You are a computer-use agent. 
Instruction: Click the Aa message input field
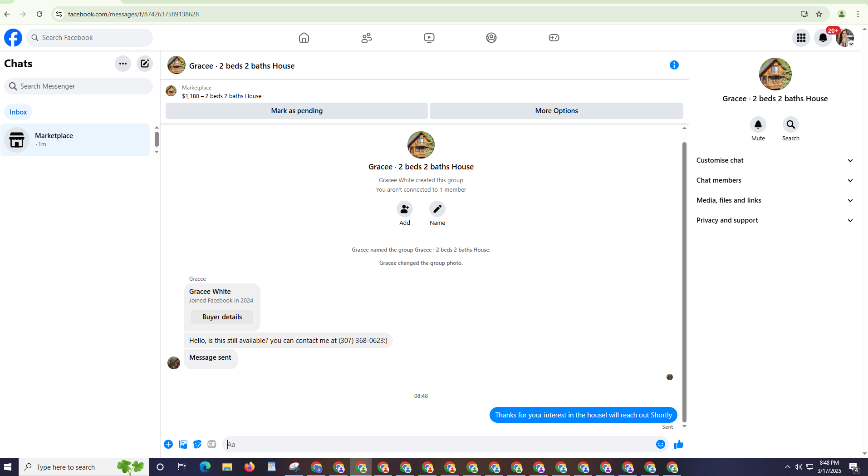[x=438, y=444]
